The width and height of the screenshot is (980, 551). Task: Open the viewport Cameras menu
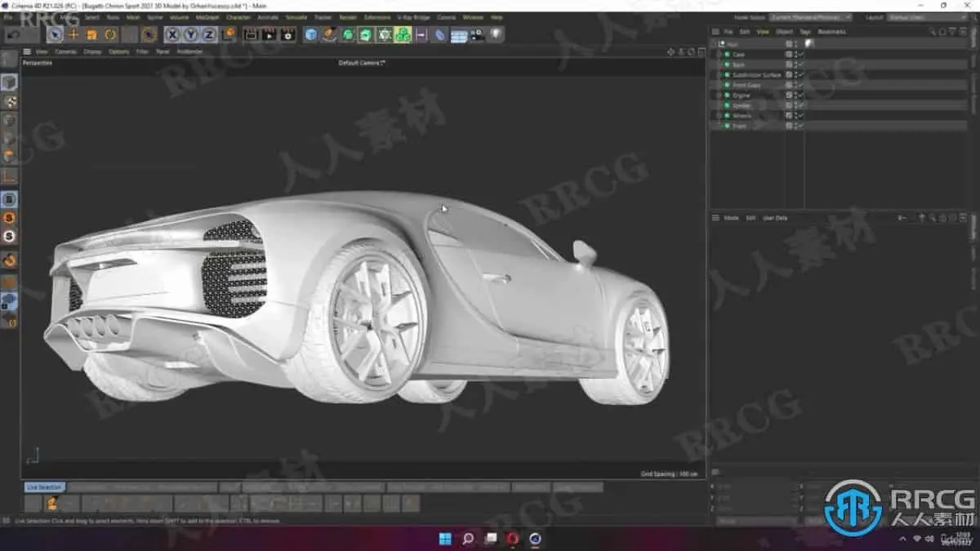65,51
